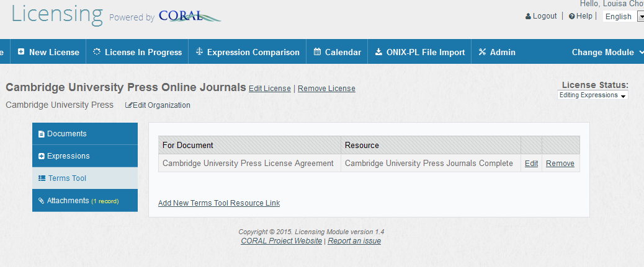Click the Cambridge University Press organization name

click(x=60, y=105)
